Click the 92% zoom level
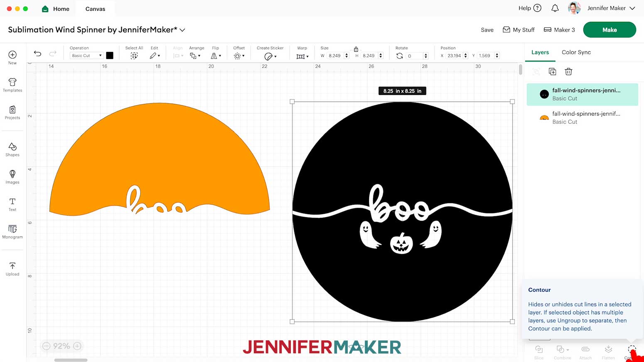Image resolution: width=644 pixels, height=362 pixels. click(x=61, y=346)
